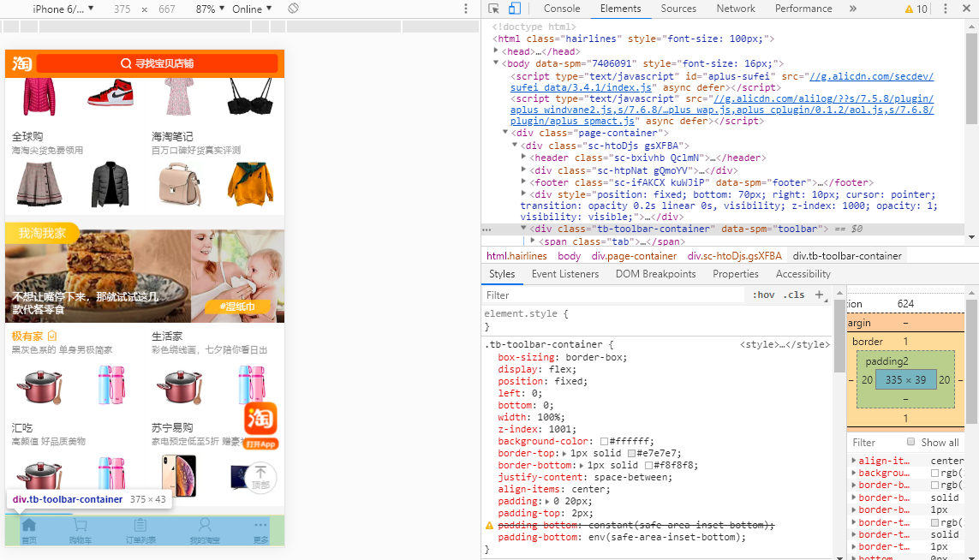Open the iPhone 6 device dropdown

click(63, 9)
